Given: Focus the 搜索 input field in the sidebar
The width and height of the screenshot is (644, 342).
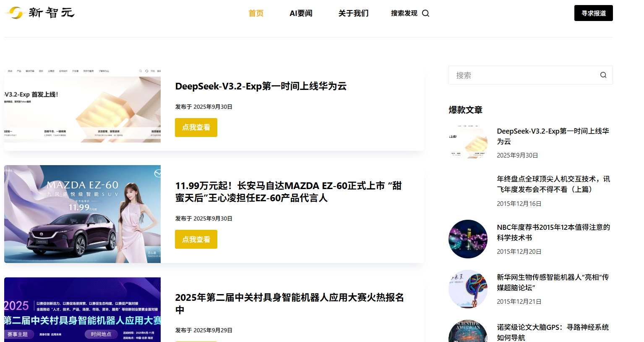Looking at the screenshot, I should 522,75.
